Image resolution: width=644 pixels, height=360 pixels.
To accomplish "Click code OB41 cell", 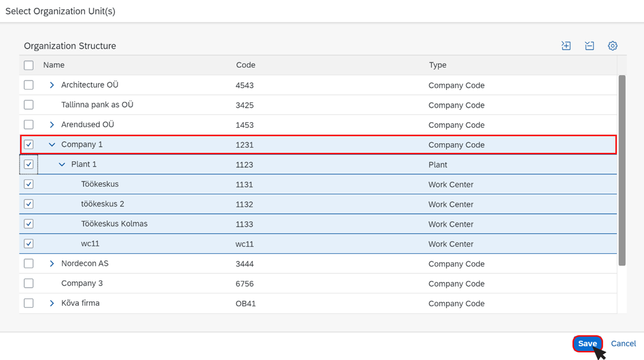I will 246,304.
